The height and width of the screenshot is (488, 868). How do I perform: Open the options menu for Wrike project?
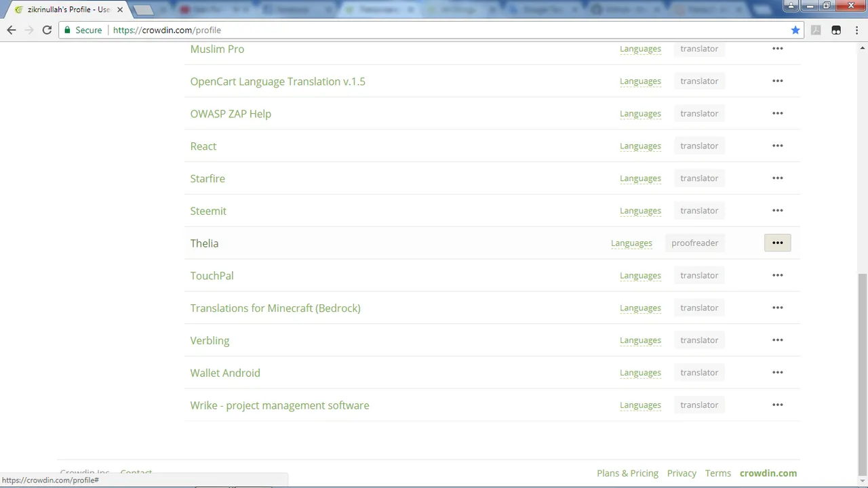tap(777, 405)
